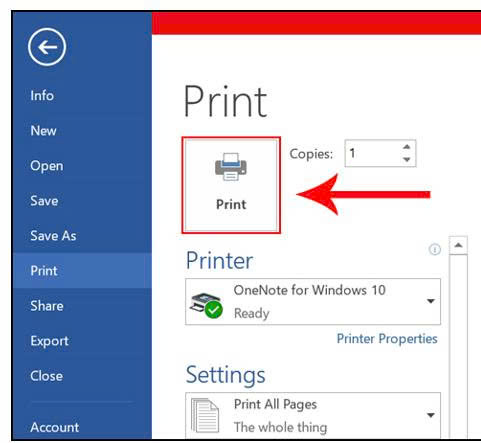Expand the OneNote for Windows 10 printer dropdown
The image size is (481, 443).
pos(431,301)
